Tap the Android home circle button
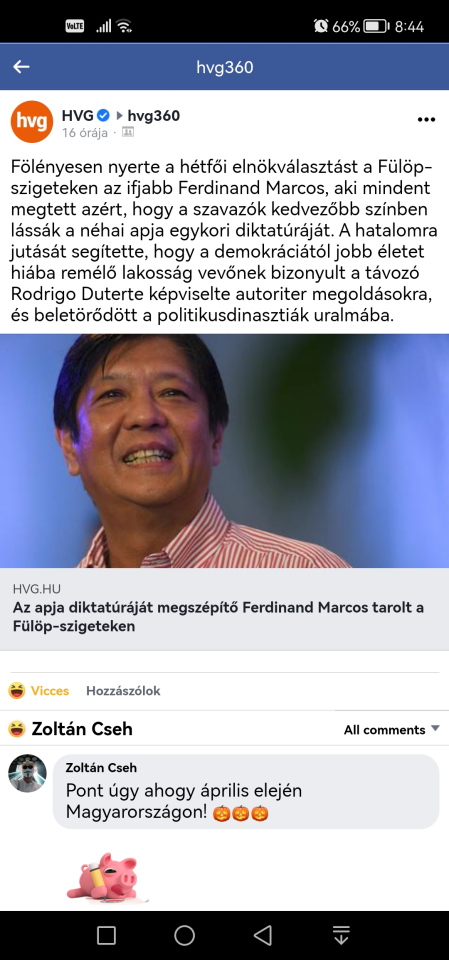Image resolution: width=449 pixels, height=960 pixels. pyautogui.click(x=184, y=935)
